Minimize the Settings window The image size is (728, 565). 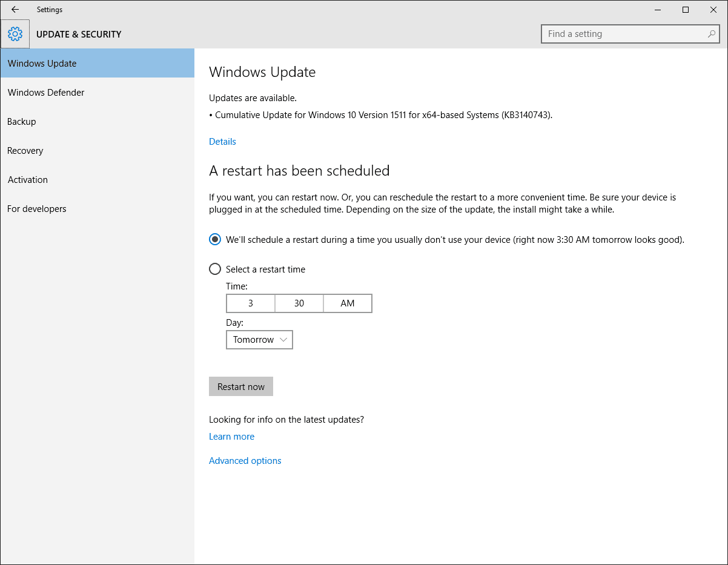pos(658,10)
